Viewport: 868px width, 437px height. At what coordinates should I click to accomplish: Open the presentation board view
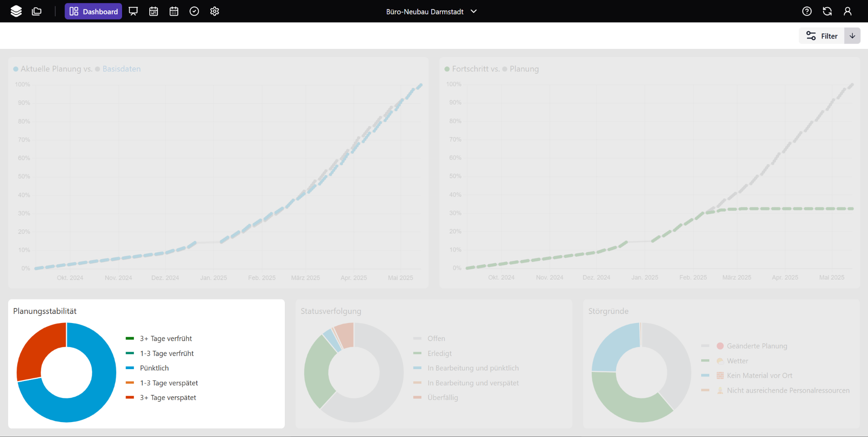coord(133,11)
